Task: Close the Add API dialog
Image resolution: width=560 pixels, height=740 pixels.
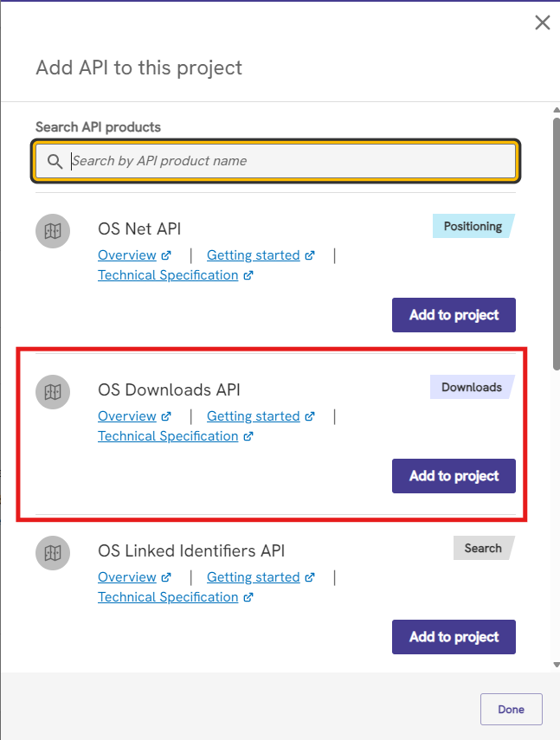Action: [x=543, y=23]
